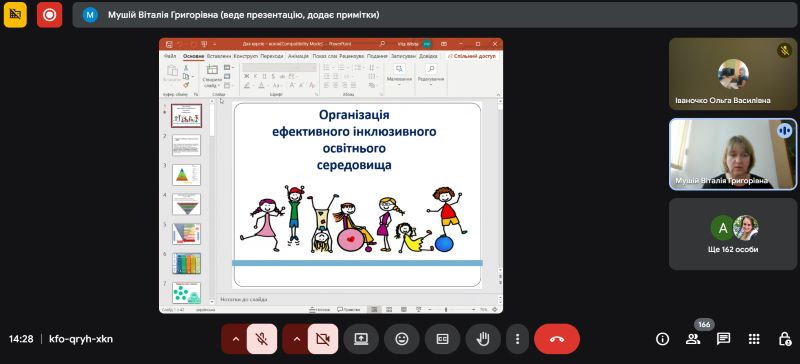
Task: Show the people list with 166 participants
Action: point(693,339)
